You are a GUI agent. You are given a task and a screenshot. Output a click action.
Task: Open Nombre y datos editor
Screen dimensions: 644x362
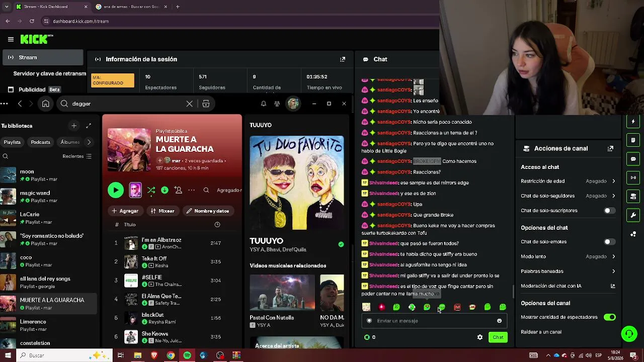(207, 211)
